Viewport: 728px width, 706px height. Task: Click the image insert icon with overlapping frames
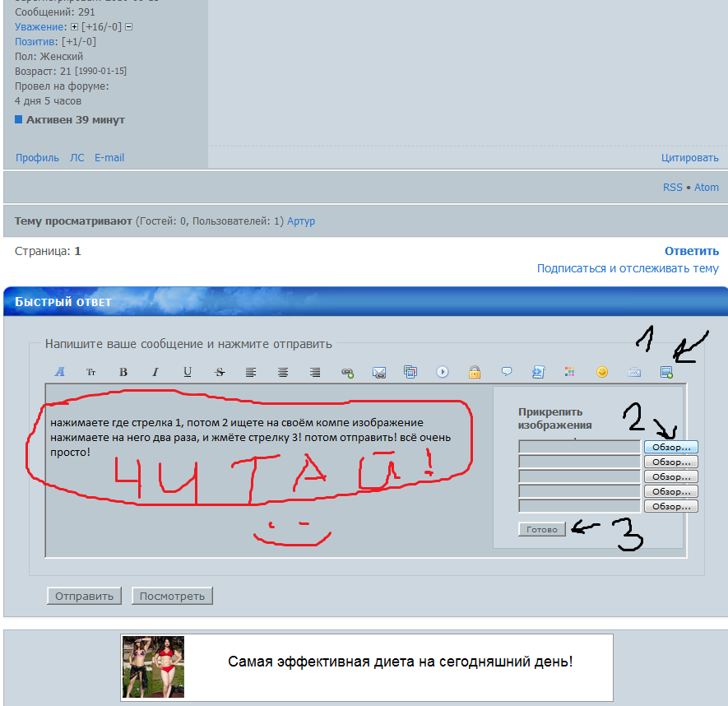pyautogui.click(x=410, y=372)
